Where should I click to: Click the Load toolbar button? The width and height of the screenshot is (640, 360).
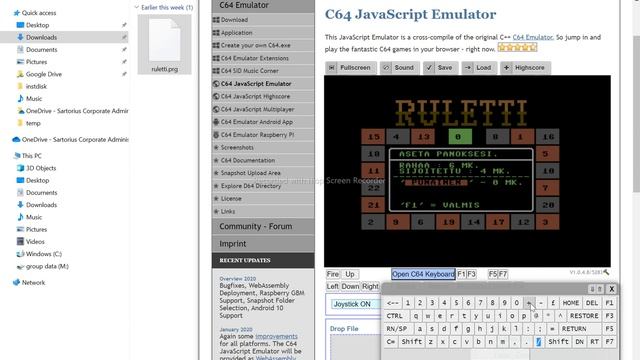[479, 68]
